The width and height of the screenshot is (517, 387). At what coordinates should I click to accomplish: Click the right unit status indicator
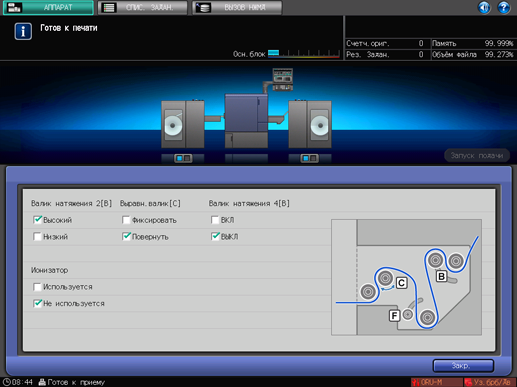309,158
